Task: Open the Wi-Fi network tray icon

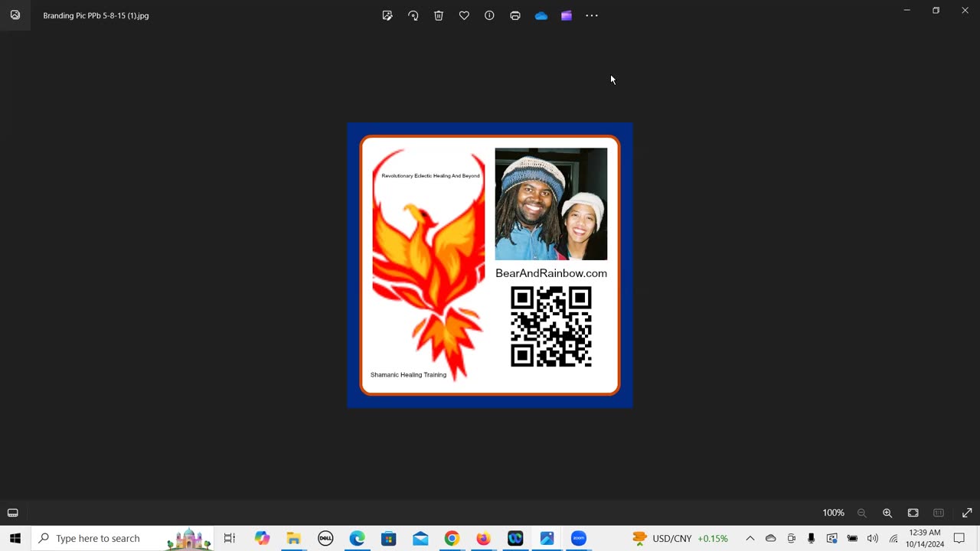Action: [x=893, y=538]
